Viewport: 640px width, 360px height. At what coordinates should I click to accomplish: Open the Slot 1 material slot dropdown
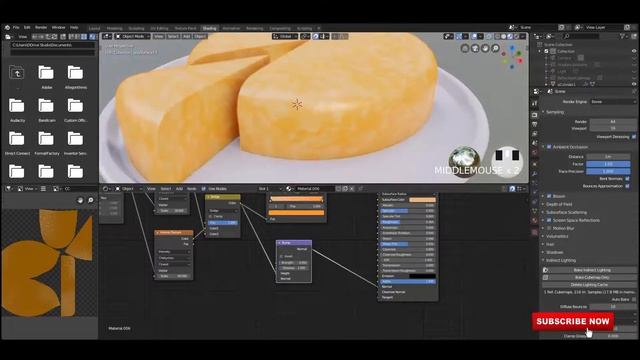pos(270,189)
